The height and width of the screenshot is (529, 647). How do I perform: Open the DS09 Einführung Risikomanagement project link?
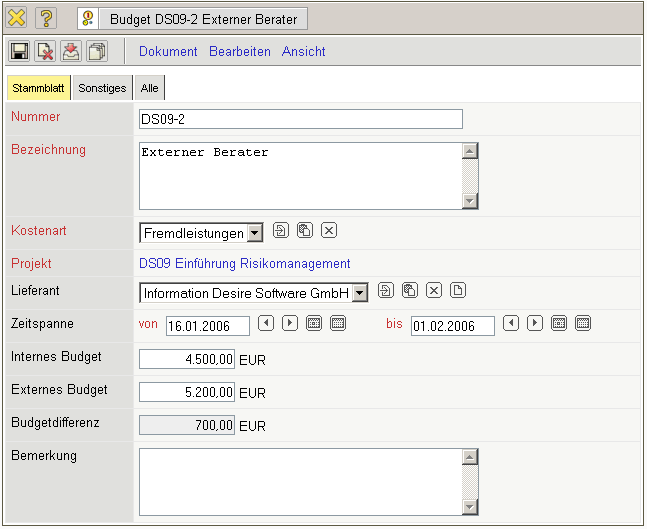(245, 264)
